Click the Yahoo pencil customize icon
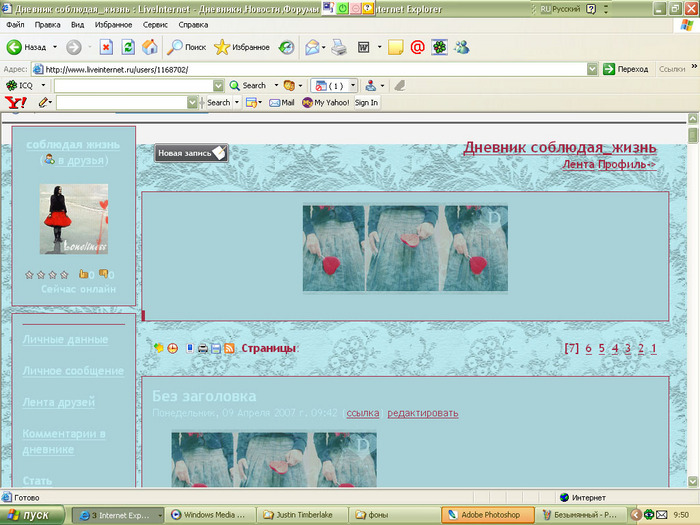 click(x=43, y=103)
